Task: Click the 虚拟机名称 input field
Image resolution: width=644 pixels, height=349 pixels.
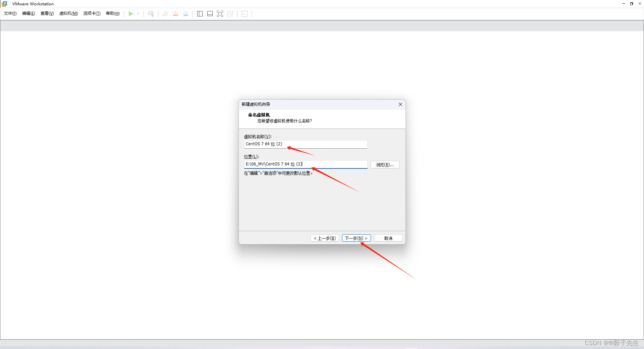Action: [x=306, y=144]
